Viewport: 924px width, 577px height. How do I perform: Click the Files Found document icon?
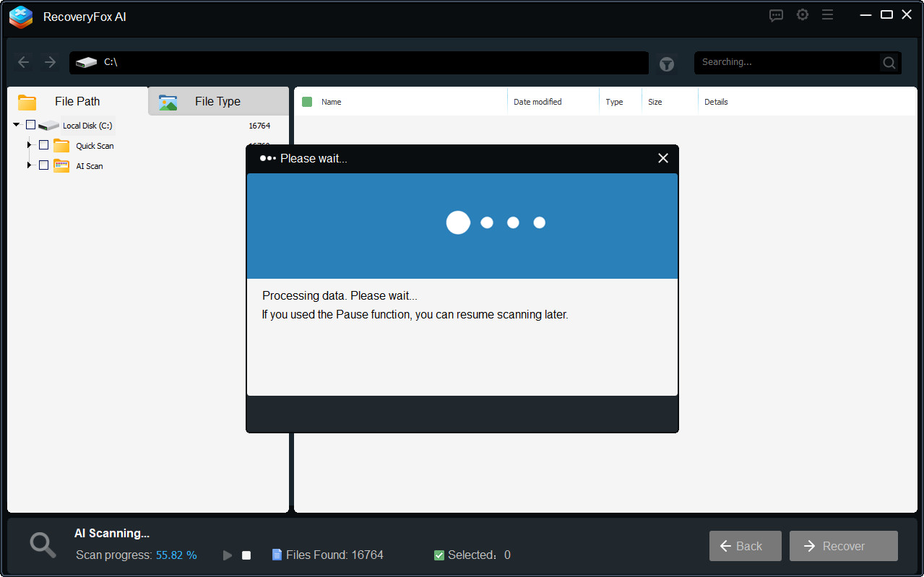coord(277,555)
